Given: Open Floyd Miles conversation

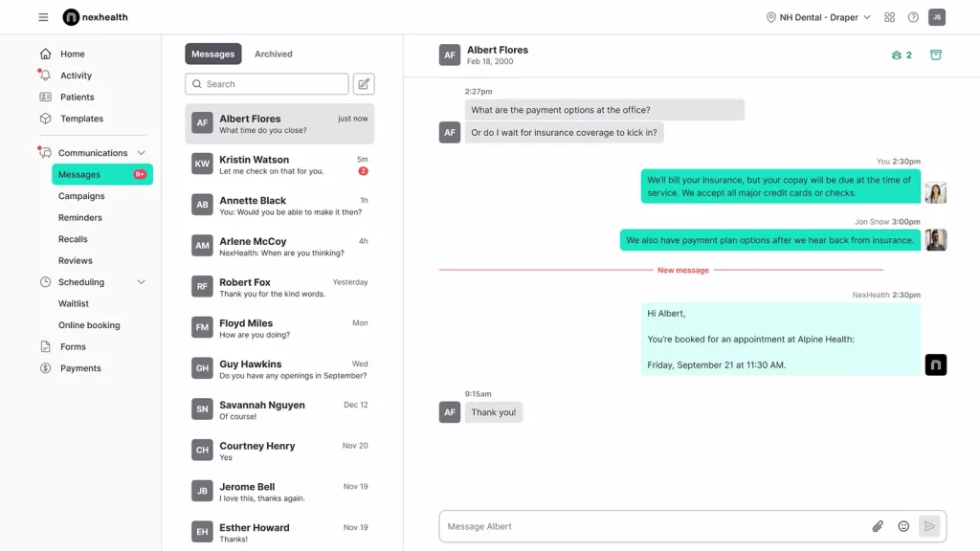Looking at the screenshot, I should 279,328.
